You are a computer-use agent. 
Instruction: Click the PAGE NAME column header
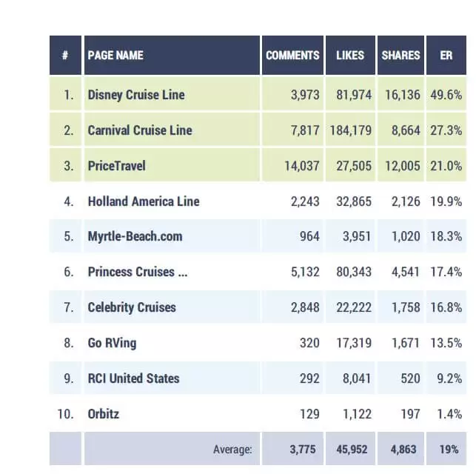tap(172, 55)
